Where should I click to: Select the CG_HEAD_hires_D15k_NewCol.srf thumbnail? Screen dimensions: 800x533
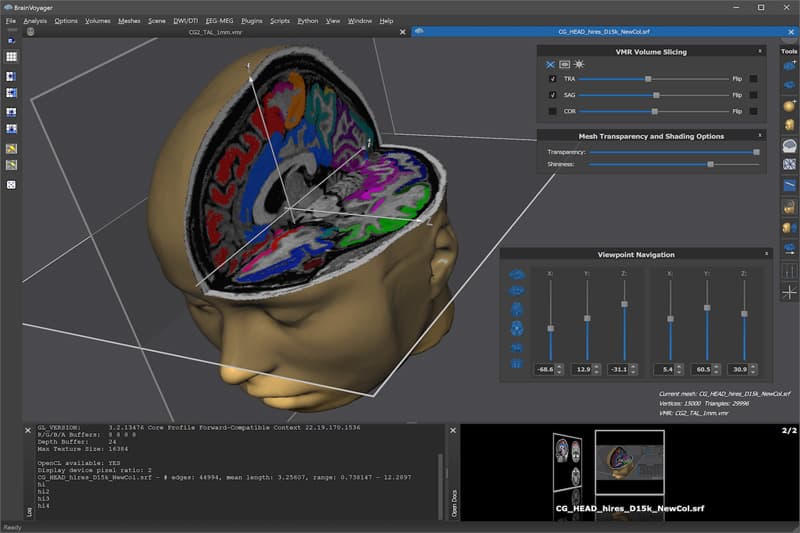point(630,462)
